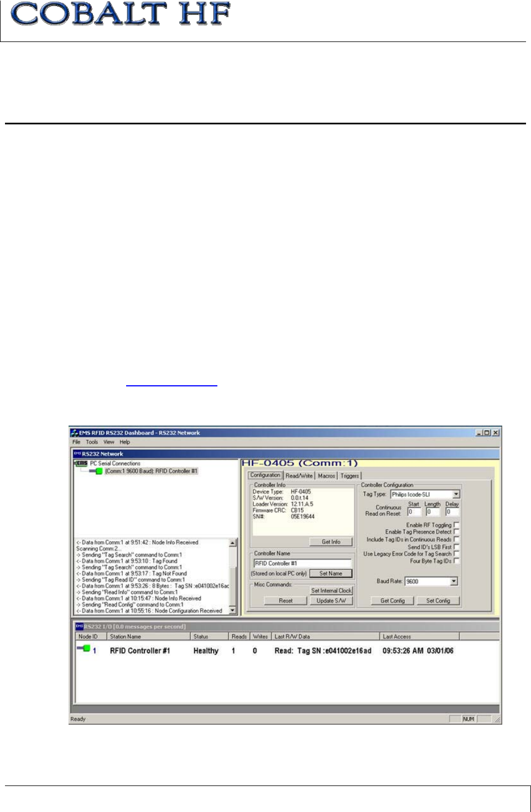Enable Use Legacy Error Code for Tag Search
The width and height of the screenshot is (531, 812).
[x=456, y=553]
